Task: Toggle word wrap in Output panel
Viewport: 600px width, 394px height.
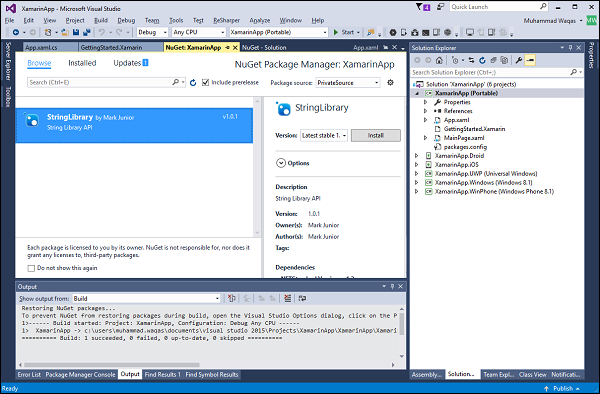Action: click(x=302, y=298)
